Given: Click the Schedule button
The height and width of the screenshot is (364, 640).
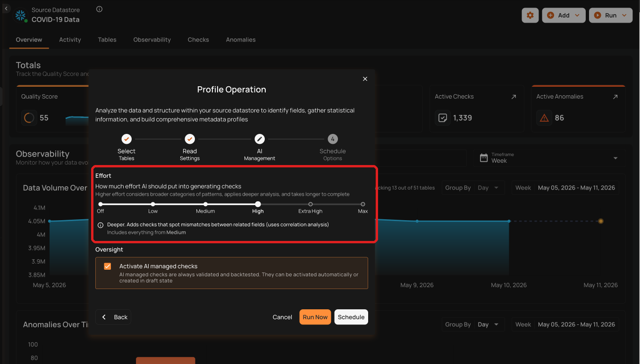Looking at the screenshot, I should coord(351,317).
